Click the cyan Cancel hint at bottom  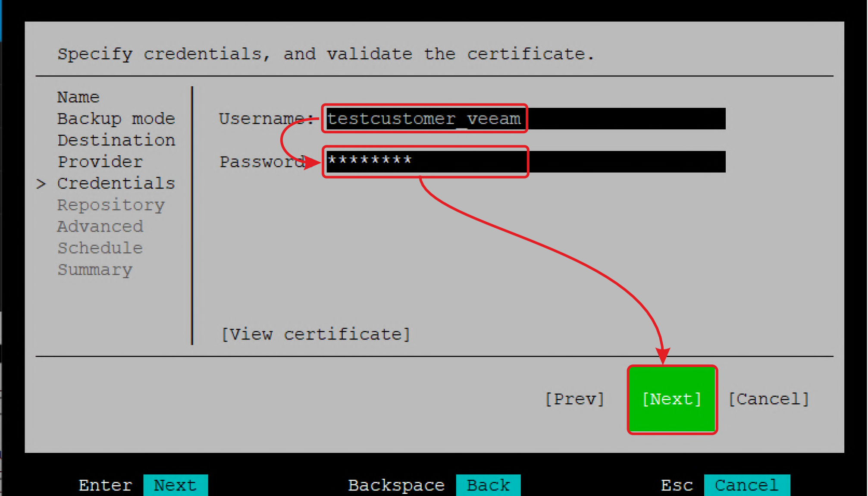coord(747,485)
